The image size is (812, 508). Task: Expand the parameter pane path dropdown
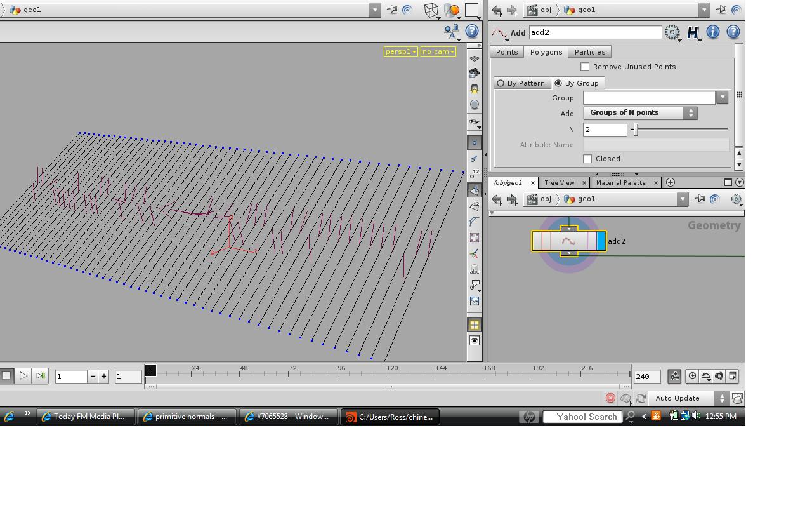704,10
